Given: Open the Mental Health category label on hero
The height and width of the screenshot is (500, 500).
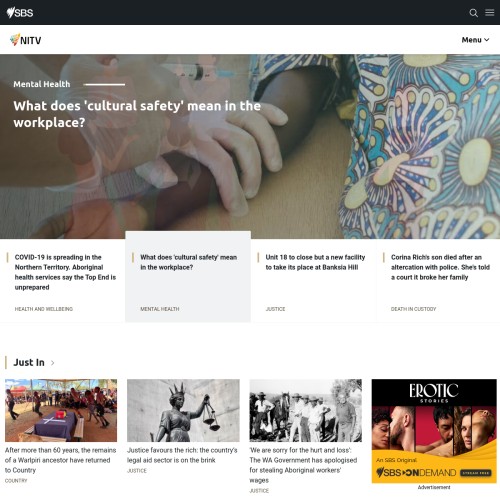Looking at the screenshot, I should [x=42, y=84].
